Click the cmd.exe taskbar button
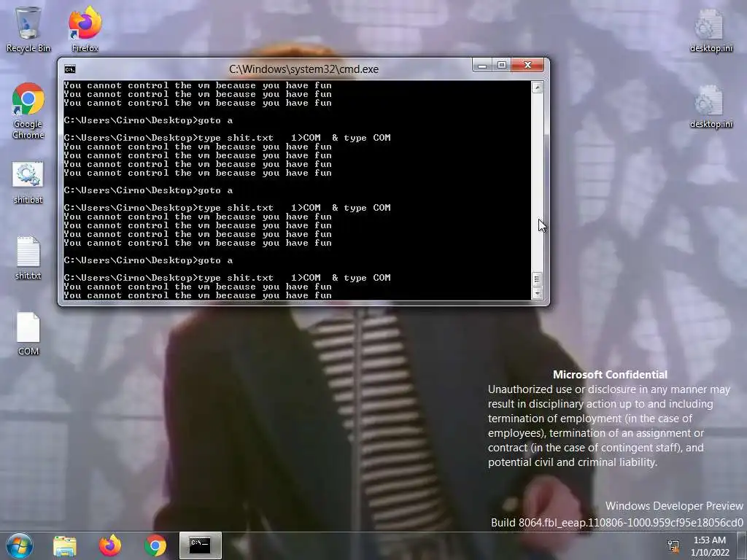This screenshot has width=747, height=560. 200,545
